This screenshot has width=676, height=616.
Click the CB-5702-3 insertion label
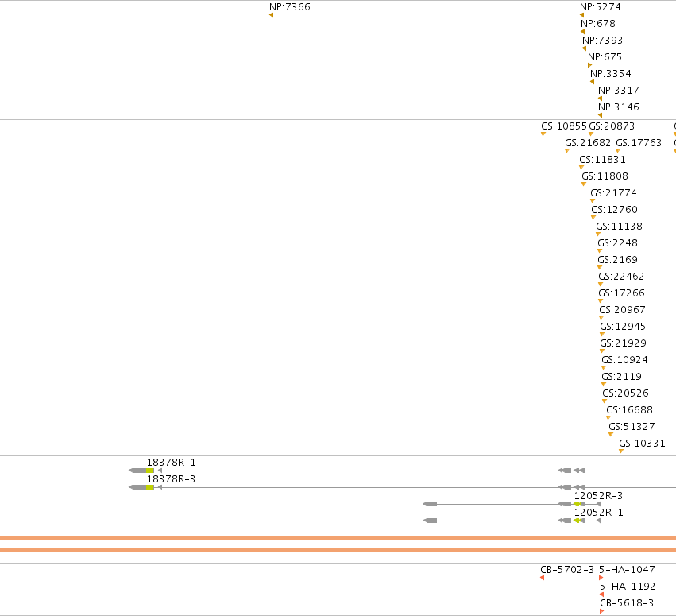tap(567, 570)
